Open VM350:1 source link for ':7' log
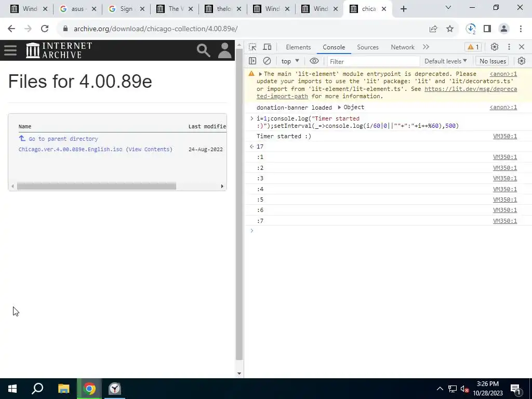Image resolution: width=532 pixels, height=399 pixels. coord(505,221)
